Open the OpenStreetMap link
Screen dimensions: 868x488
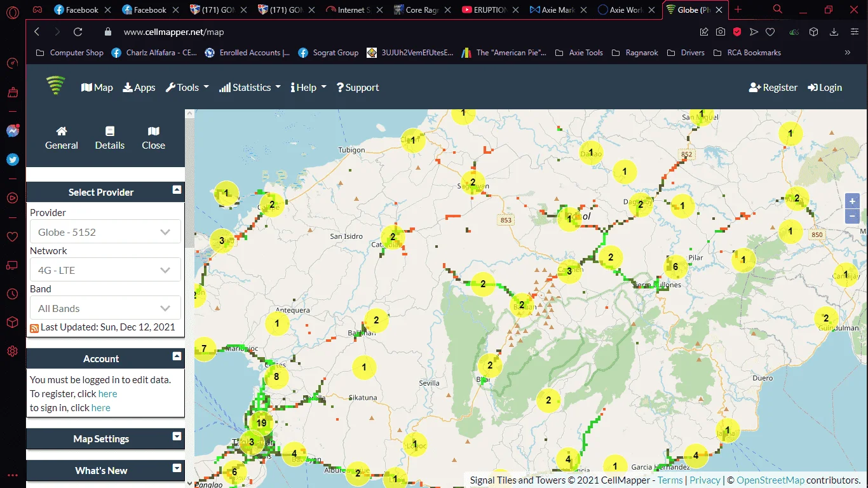(771, 480)
